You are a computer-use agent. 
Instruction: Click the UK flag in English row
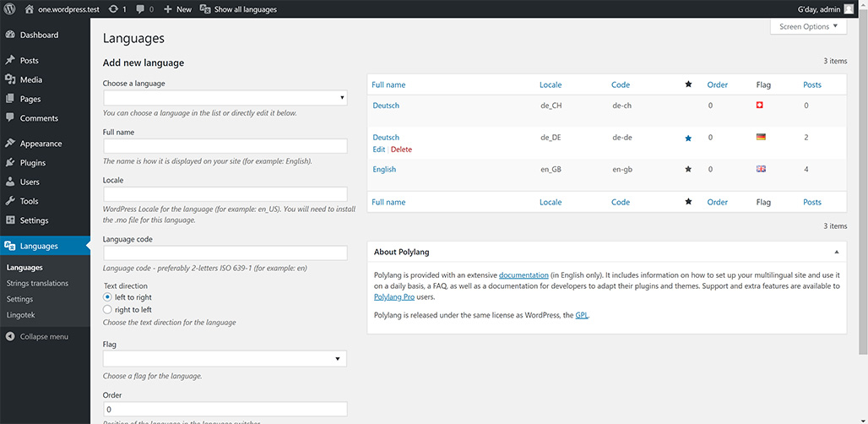pyautogui.click(x=761, y=169)
